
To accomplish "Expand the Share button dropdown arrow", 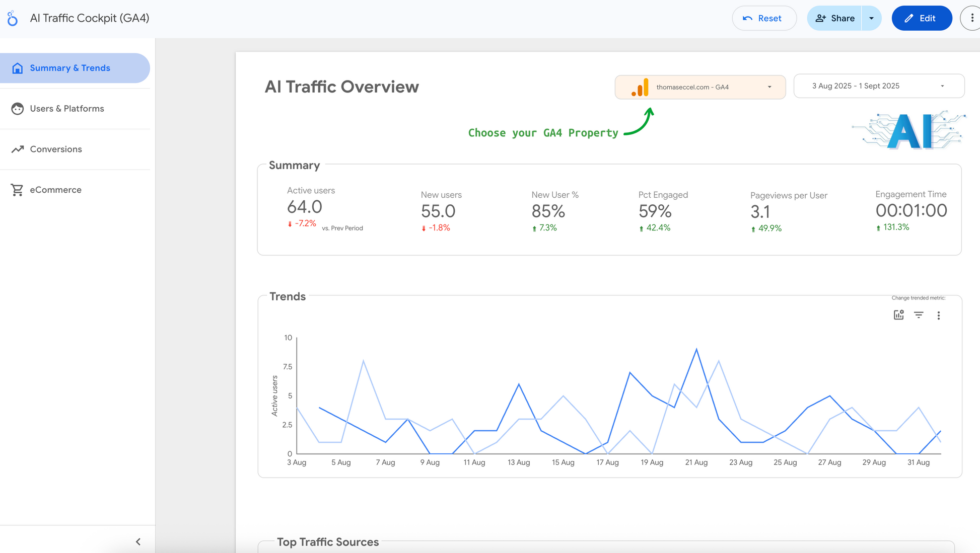I will [x=871, y=18].
